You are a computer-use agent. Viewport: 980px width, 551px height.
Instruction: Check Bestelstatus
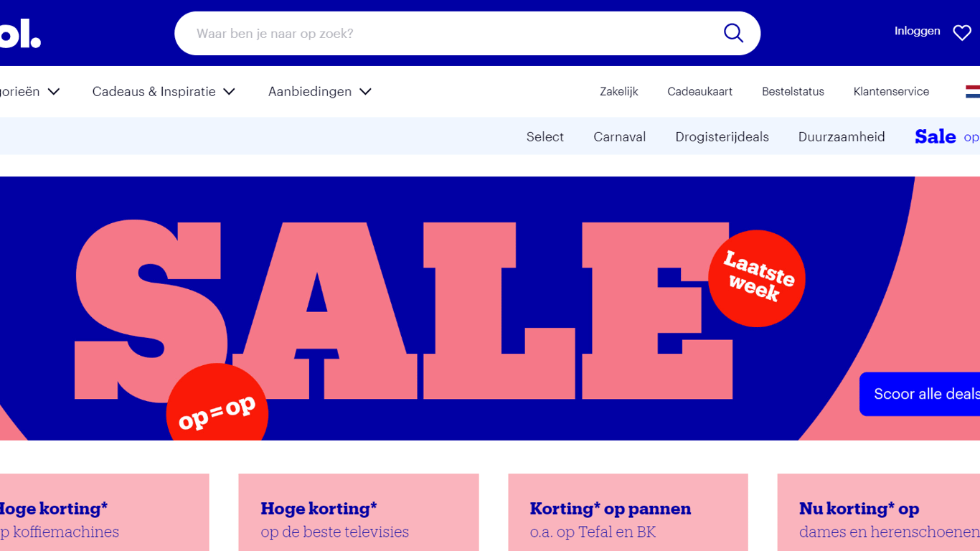click(793, 92)
